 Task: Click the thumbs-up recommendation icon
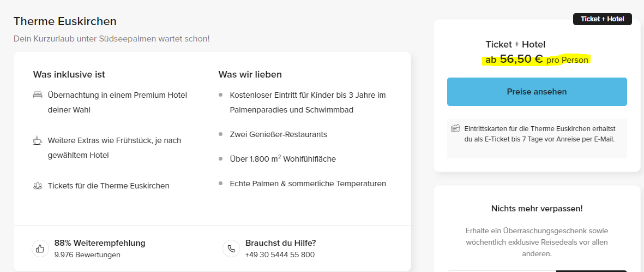(40, 249)
